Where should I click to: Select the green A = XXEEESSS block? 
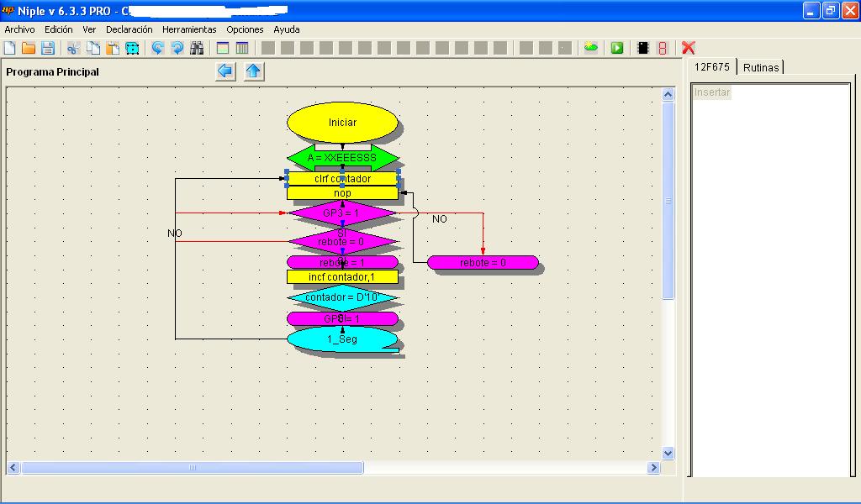tap(343, 158)
